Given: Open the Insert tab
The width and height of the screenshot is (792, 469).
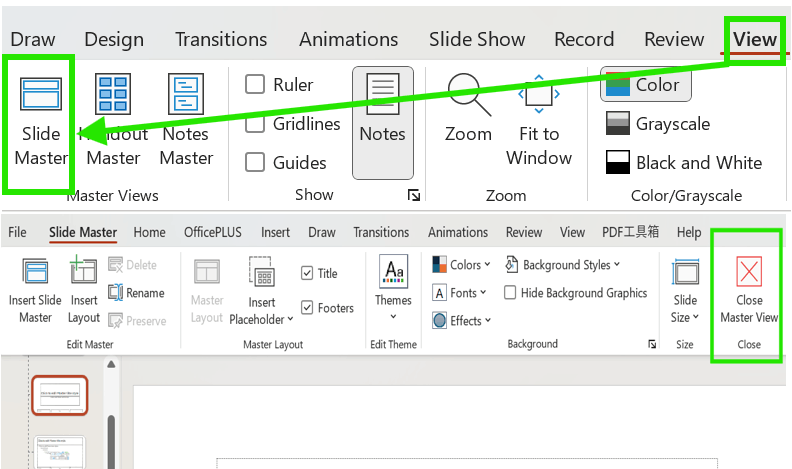Looking at the screenshot, I should pos(275,232).
